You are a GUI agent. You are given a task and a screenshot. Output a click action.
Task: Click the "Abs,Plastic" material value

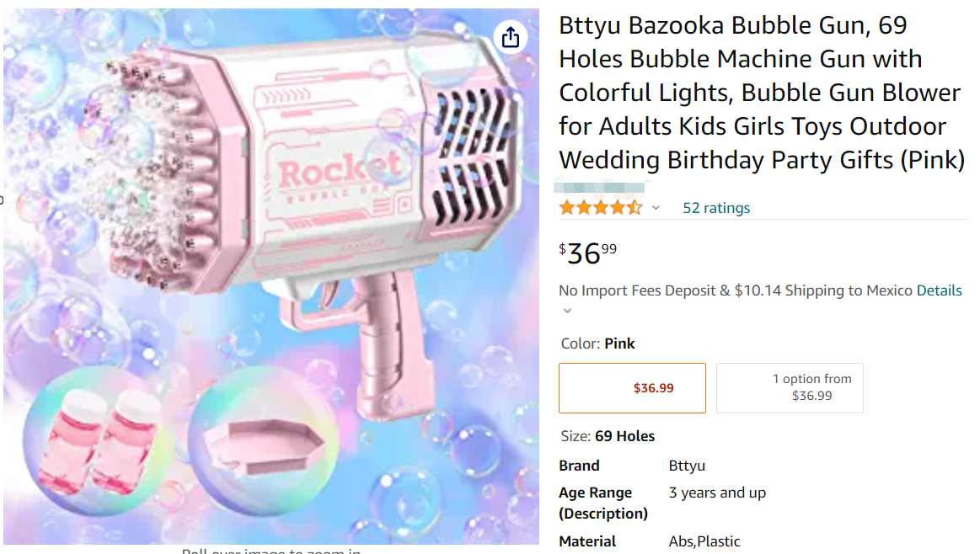click(704, 541)
